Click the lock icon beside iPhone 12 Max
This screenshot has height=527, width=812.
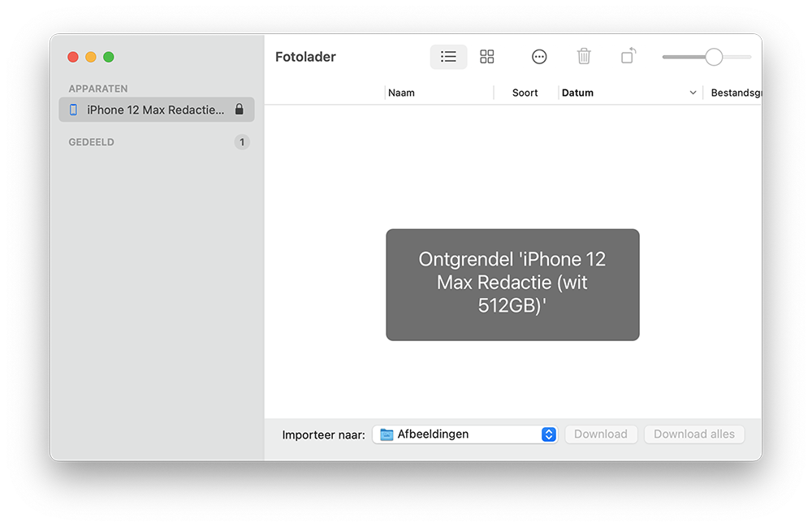tap(240, 110)
